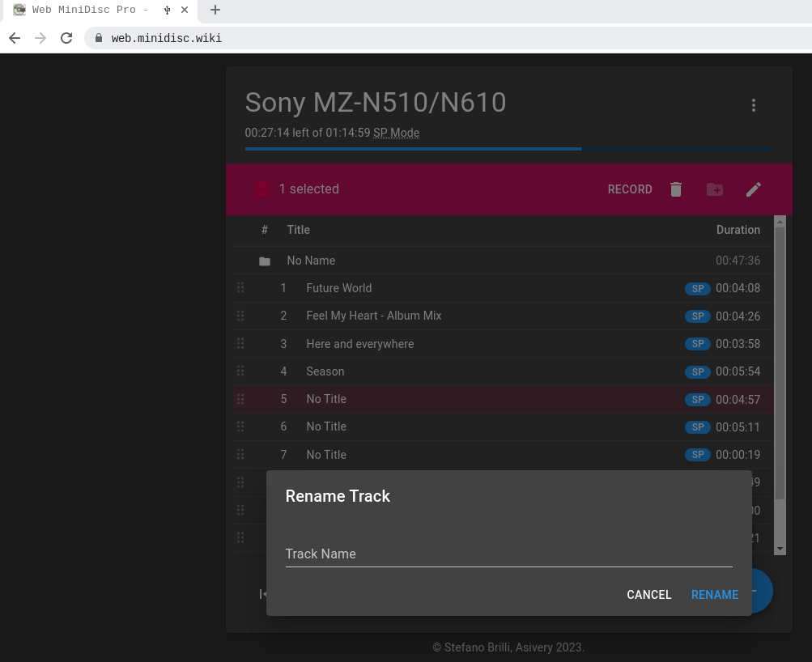The width and height of the screenshot is (812, 662).
Task: Click the RECORD button
Action: pyautogui.click(x=630, y=189)
